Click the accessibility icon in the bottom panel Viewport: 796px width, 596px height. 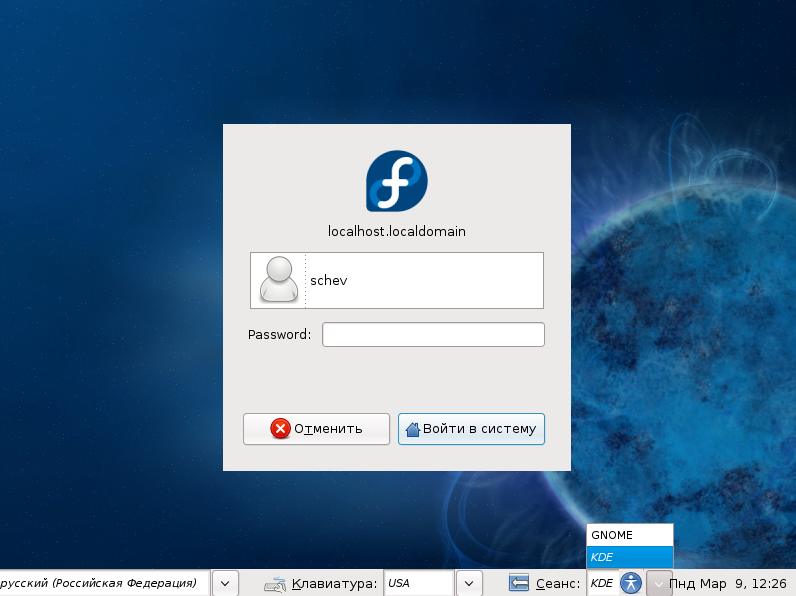pyautogui.click(x=631, y=583)
